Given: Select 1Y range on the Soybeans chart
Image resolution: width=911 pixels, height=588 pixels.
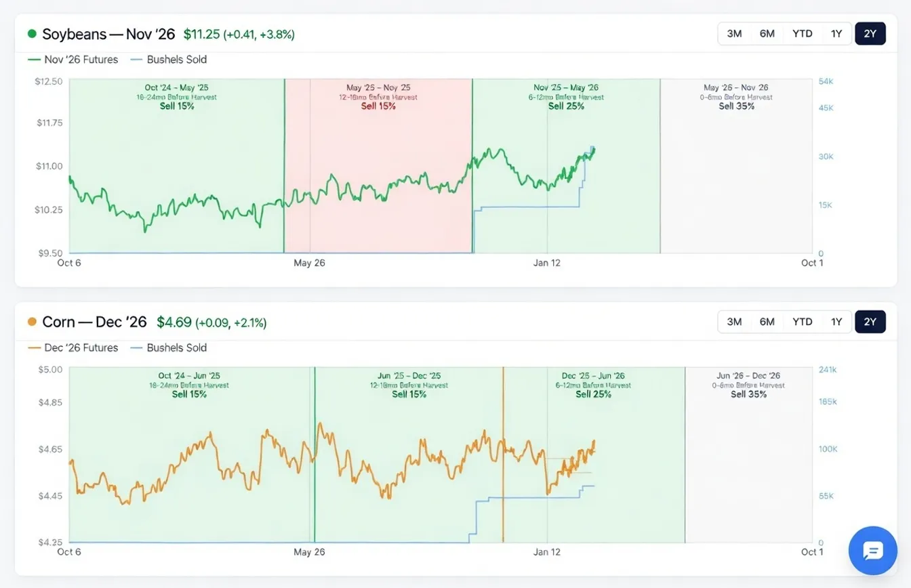Looking at the screenshot, I should 836,33.
